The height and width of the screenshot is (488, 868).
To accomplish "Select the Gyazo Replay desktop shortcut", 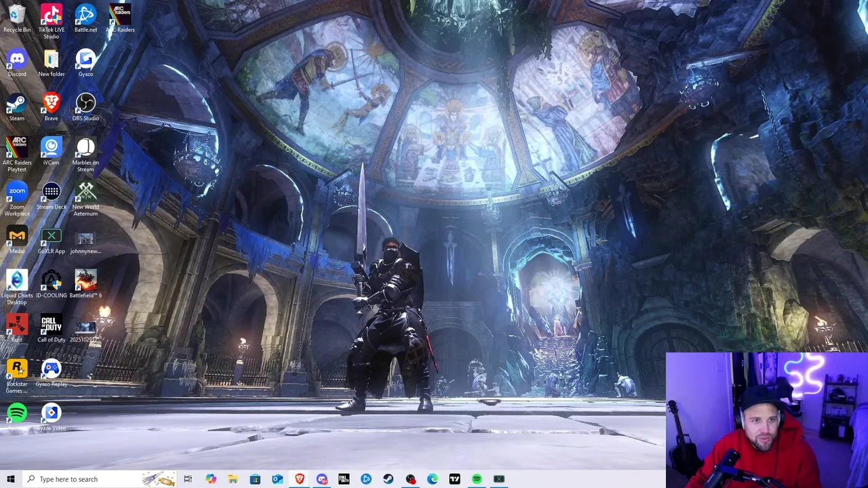I will coord(51,372).
